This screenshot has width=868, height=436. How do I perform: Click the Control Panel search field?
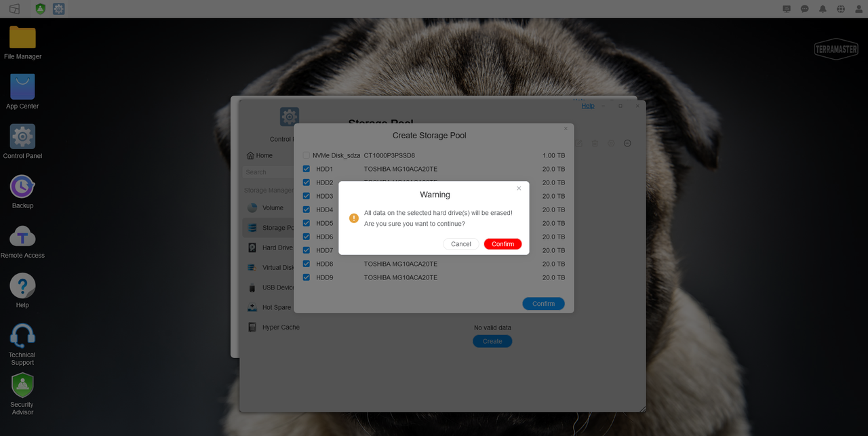(269, 172)
